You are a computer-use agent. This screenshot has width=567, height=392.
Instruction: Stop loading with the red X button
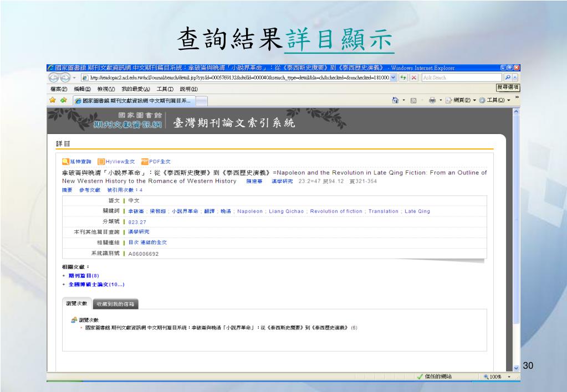[x=414, y=78]
